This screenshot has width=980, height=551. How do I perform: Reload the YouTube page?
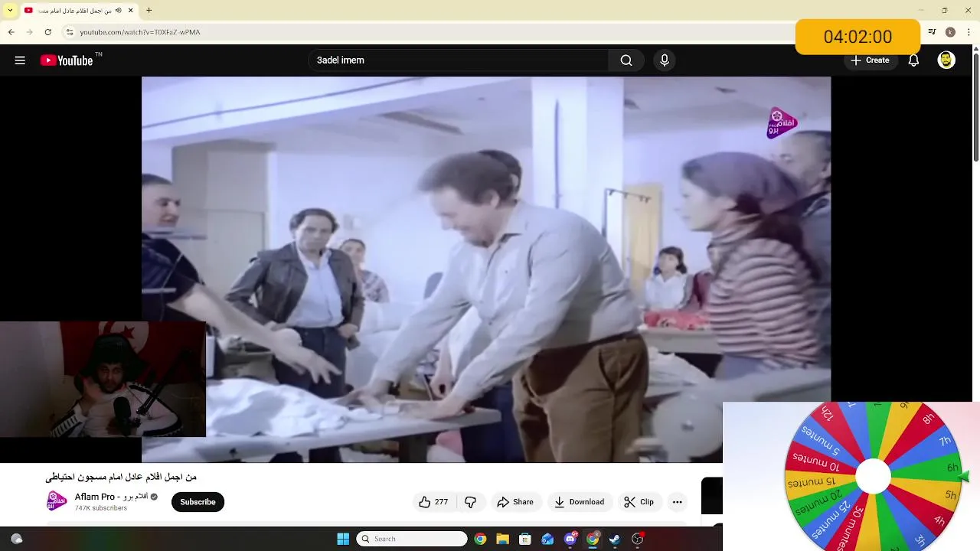tap(47, 32)
